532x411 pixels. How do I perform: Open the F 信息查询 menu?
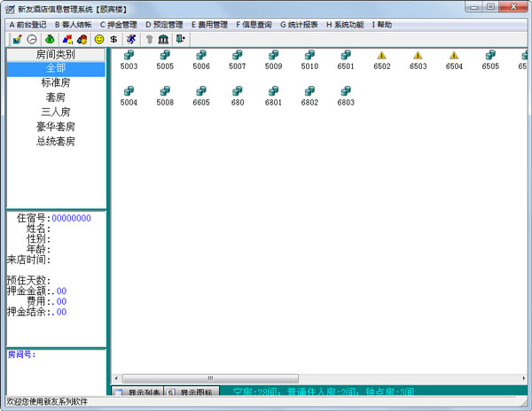tap(254, 25)
